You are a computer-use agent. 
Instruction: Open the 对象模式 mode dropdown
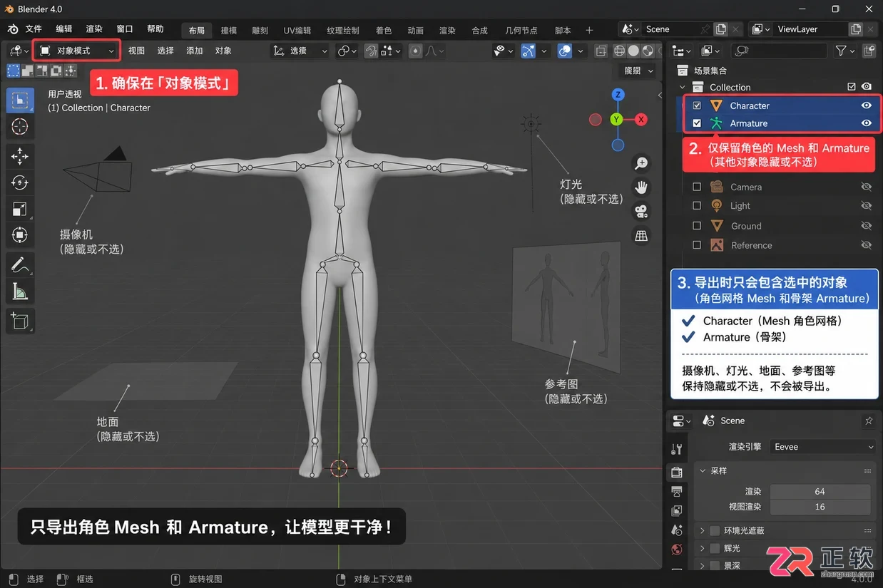coord(77,51)
